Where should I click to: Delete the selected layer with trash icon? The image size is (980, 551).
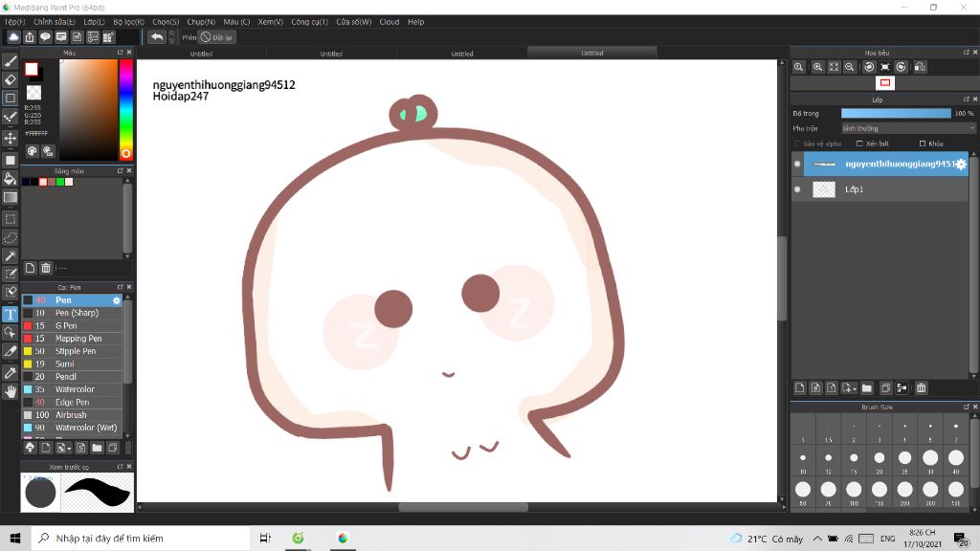tap(922, 388)
